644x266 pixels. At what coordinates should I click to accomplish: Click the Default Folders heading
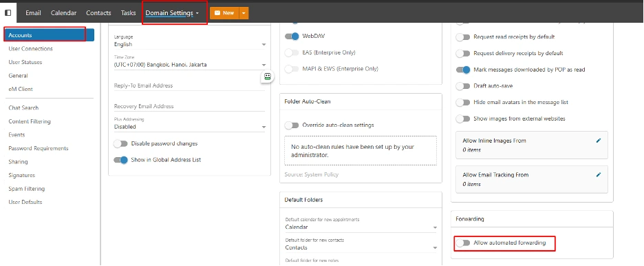(x=303, y=200)
